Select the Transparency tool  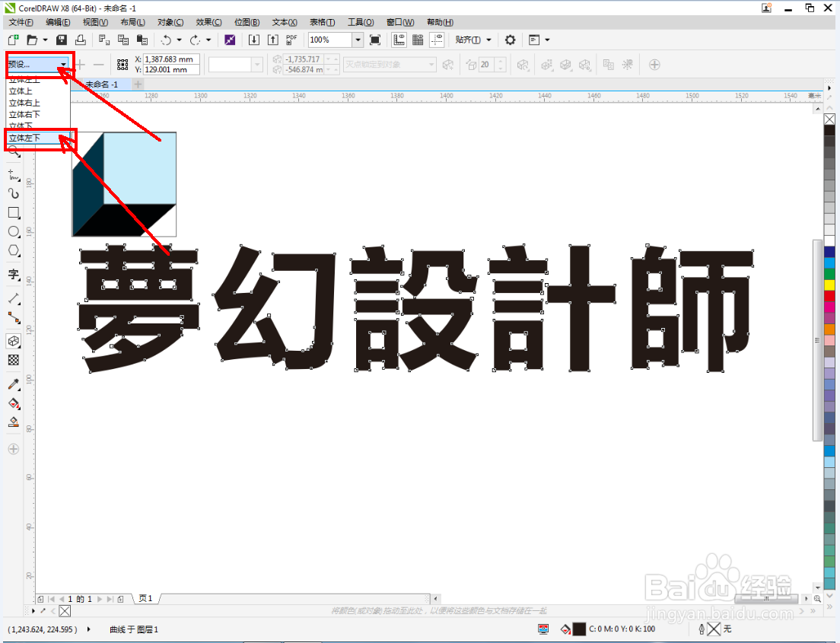tap(14, 360)
